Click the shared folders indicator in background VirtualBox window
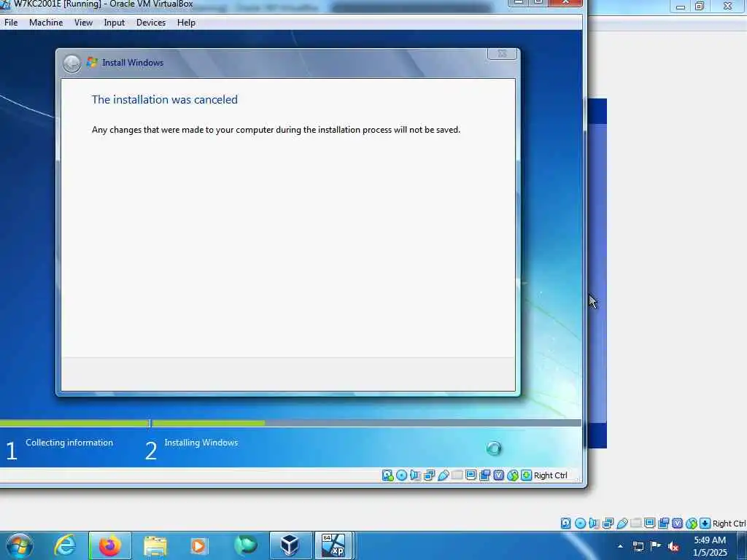747x560 pixels. (635, 524)
